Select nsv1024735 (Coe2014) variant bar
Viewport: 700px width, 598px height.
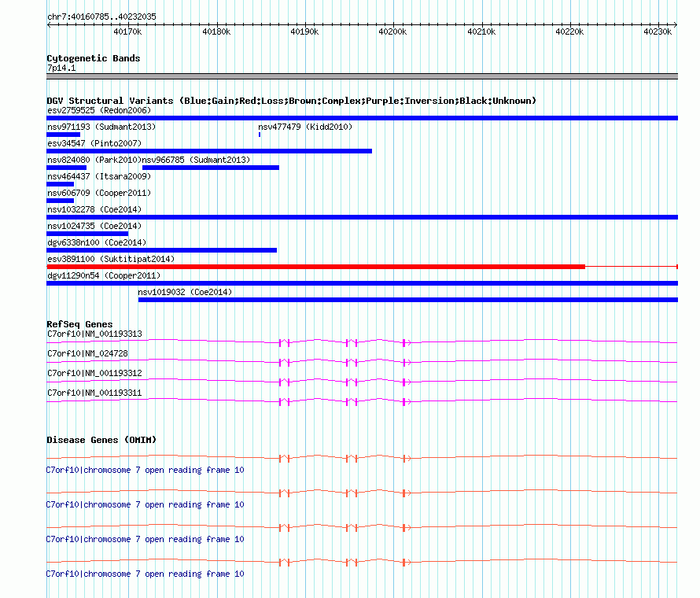(x=87, y=234)
